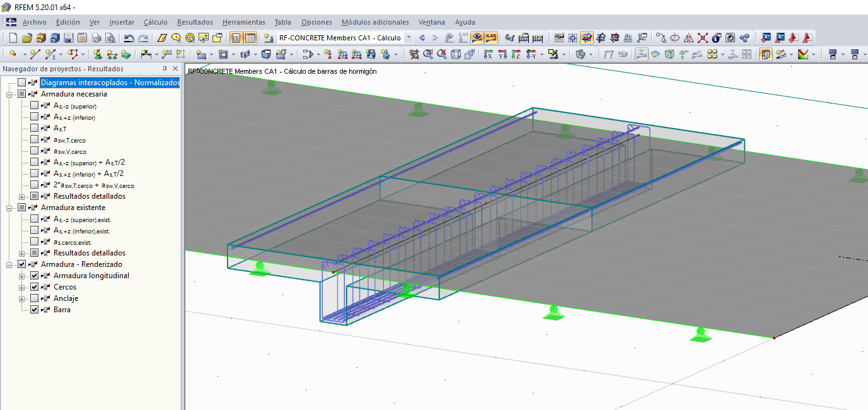Toggle the project navigator panel icon
Image resolution: width=868 pixels, height=410 pixels.
click(236, 38)
